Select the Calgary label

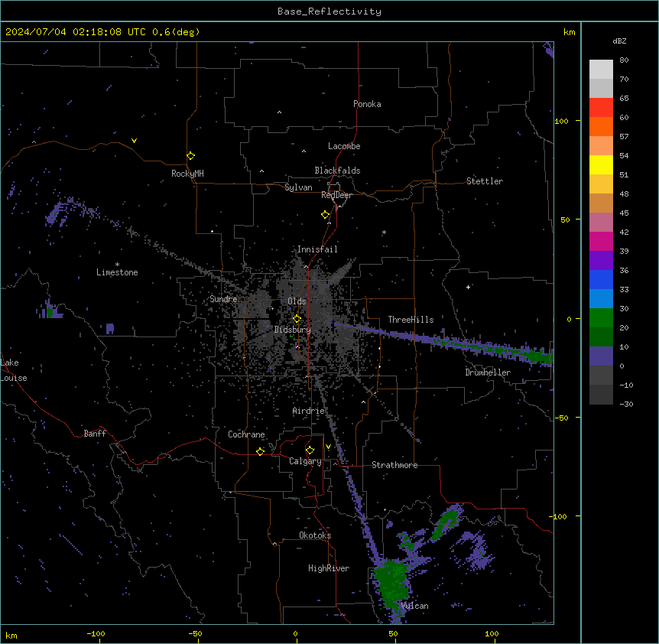point(306,461)
